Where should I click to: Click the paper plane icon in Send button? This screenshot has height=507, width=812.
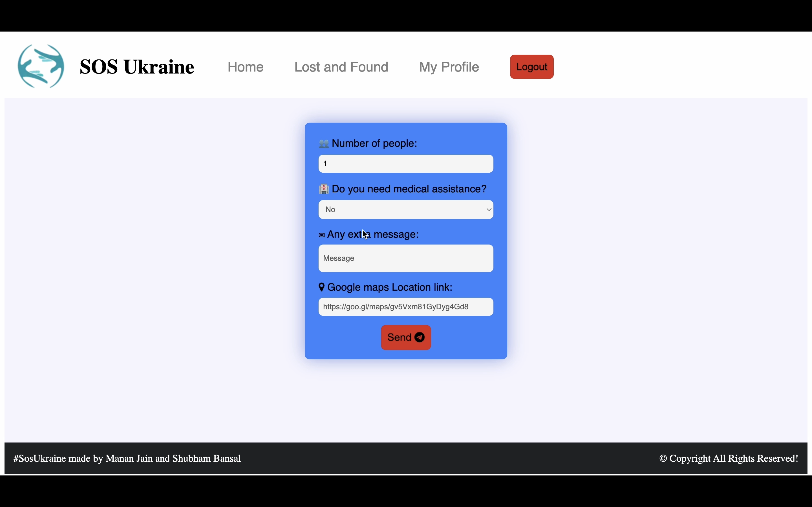tap(420, 337)
